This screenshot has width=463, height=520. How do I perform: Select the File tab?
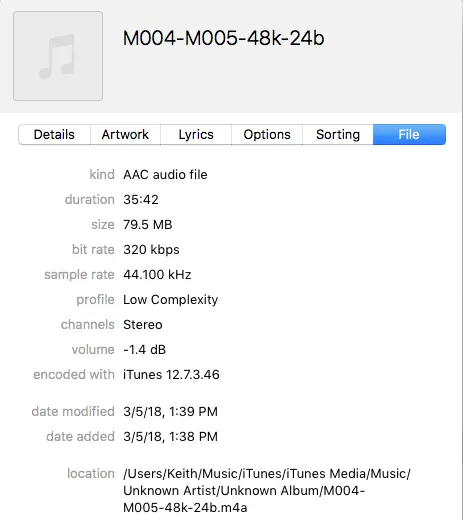point(409,135)
